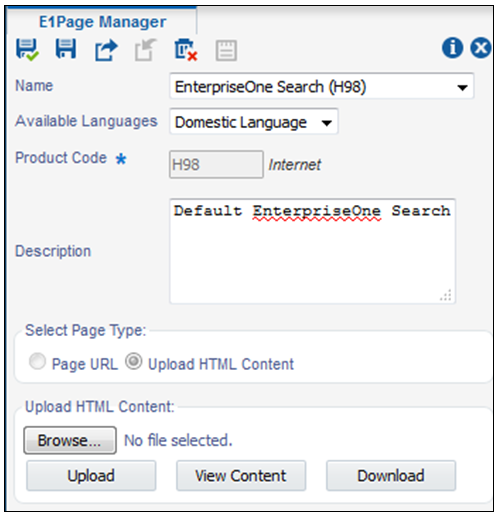This screenshot has height=516, width=499.
Task: Open the About information icon
Action: coord(452,48)
